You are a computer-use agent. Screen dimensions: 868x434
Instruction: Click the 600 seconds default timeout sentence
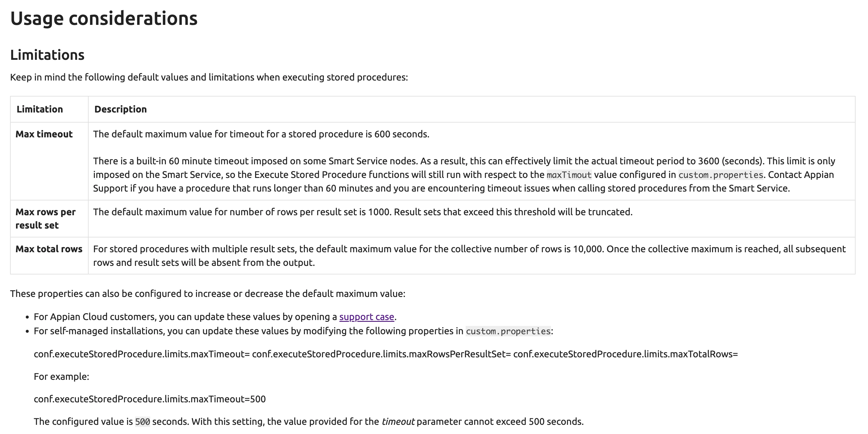pos(261,134)
